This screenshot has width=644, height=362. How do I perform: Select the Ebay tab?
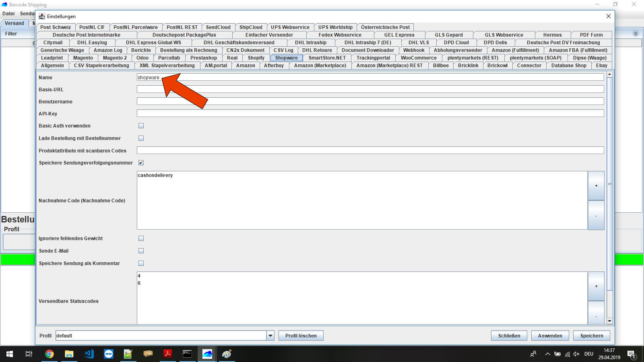click(602, 66)
